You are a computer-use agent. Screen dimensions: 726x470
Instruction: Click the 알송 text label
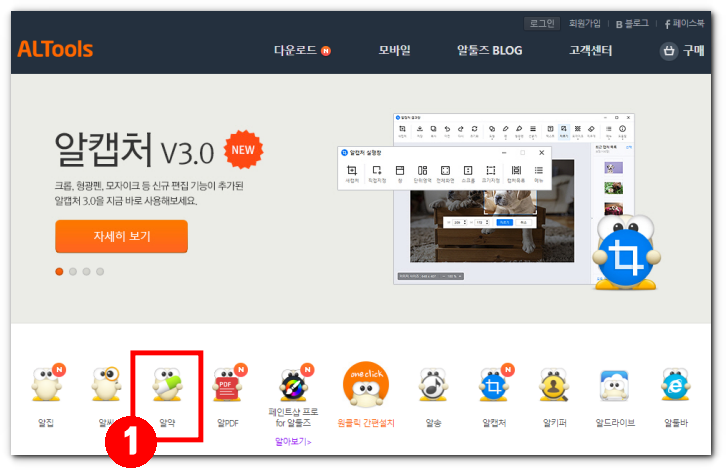point(433,422)
